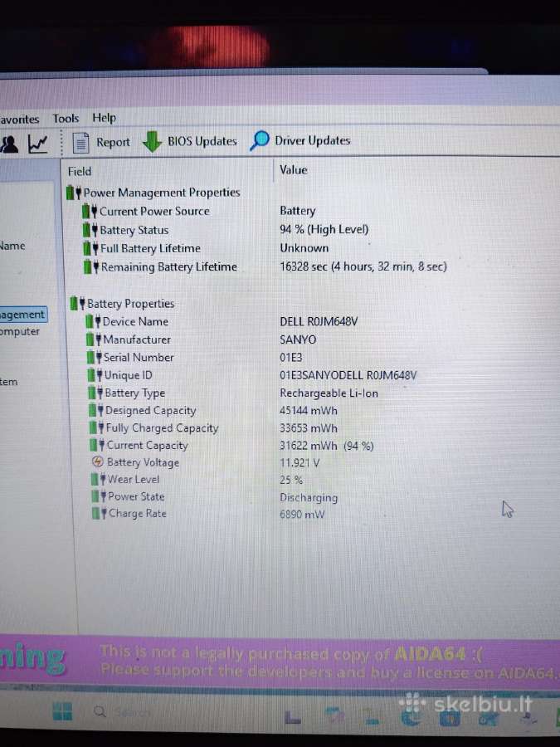Screen dimensions: 560x747
Task: Click the value 94 % (High Level)
Action: [x=324, y=230]
